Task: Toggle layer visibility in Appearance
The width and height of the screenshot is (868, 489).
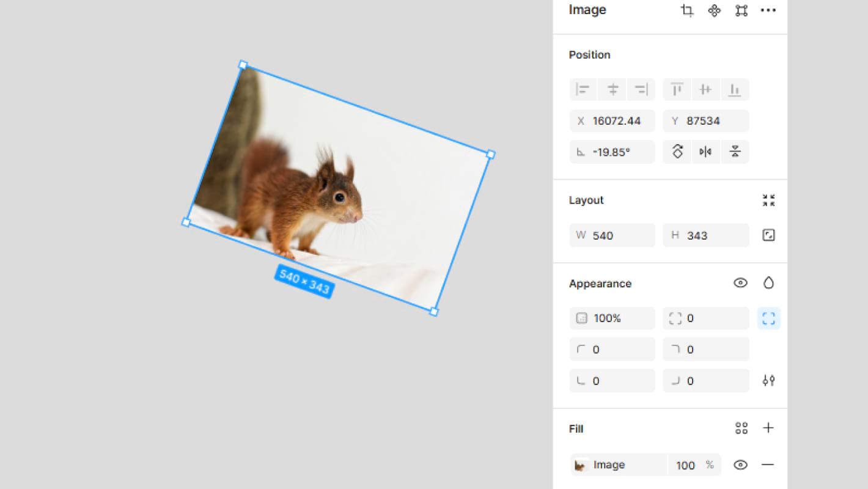Action: click(740, 283)
